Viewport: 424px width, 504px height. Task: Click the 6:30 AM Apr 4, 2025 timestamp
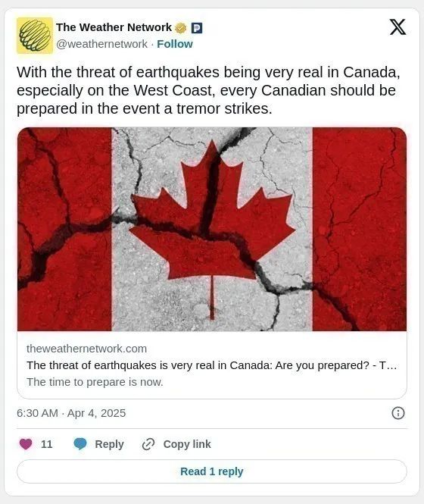pos(71,413)
